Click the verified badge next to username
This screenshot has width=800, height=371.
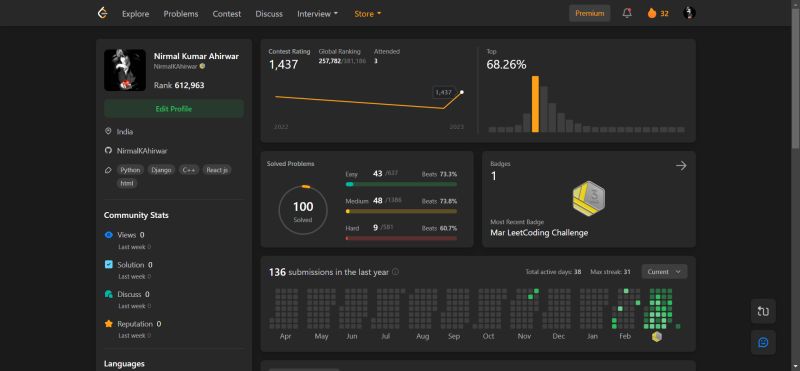pyautogui.click(x=202, y=66)
